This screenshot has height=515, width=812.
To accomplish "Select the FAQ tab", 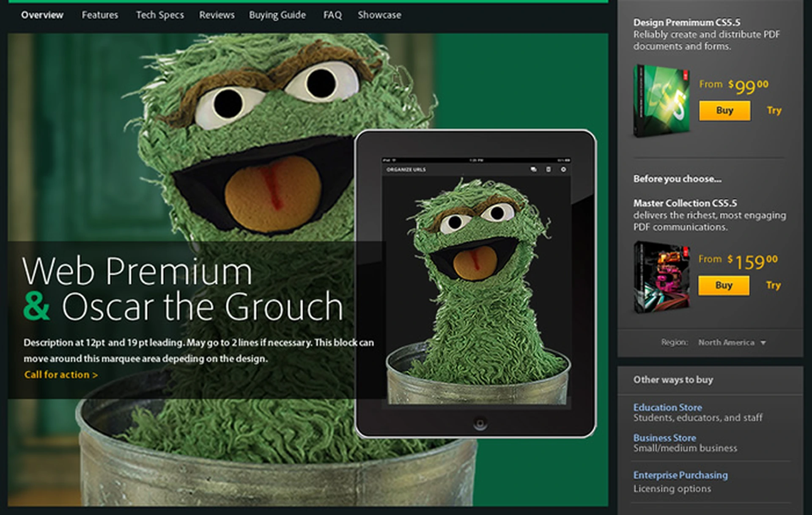I will click(x=332, y=15).
